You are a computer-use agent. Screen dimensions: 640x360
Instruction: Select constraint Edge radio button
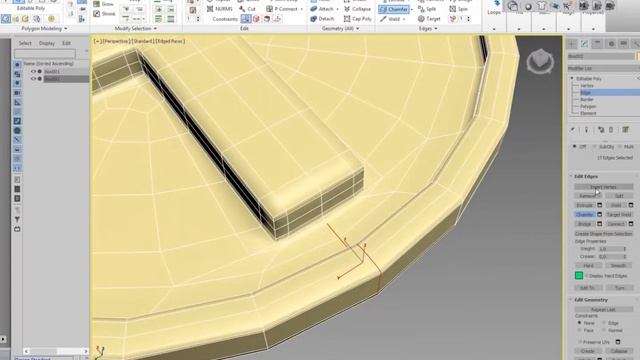pos(604,322)
